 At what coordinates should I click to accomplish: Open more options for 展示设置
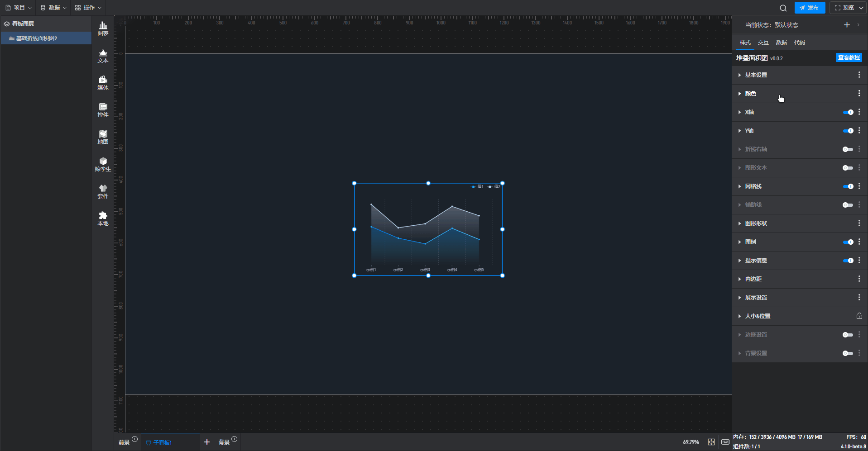click(x=859, y=298)
